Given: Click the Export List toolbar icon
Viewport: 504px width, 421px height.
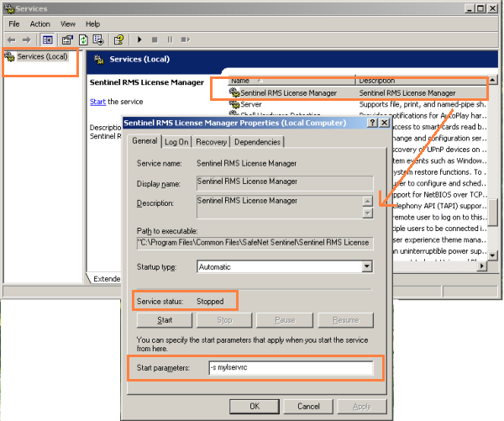Looking at the screenshot, I should click(98, 39).
